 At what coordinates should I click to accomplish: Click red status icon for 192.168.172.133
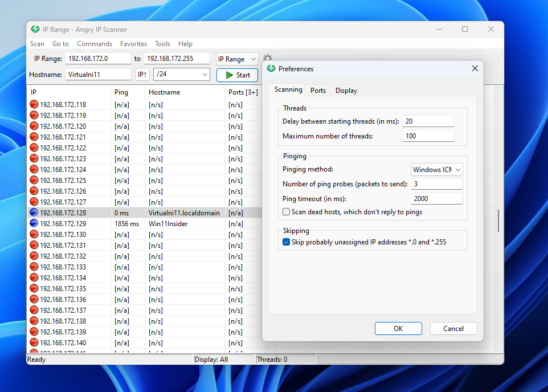[34, 267]
